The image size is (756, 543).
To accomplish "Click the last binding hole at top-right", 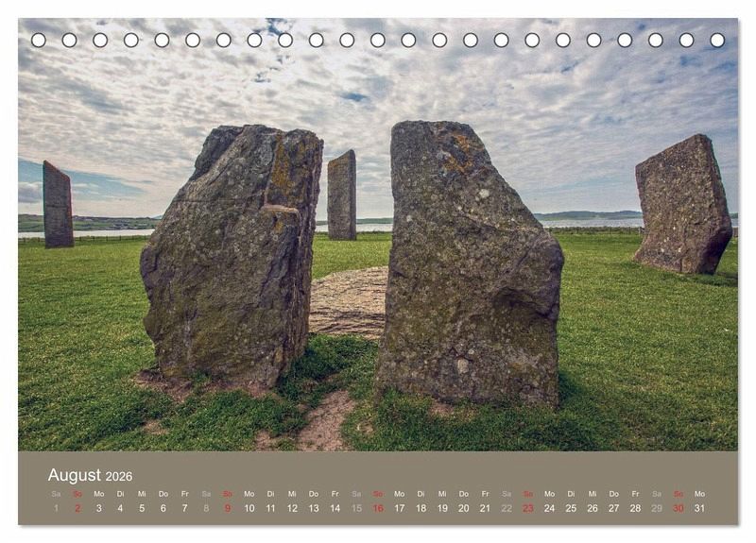I will coord(717,40).
